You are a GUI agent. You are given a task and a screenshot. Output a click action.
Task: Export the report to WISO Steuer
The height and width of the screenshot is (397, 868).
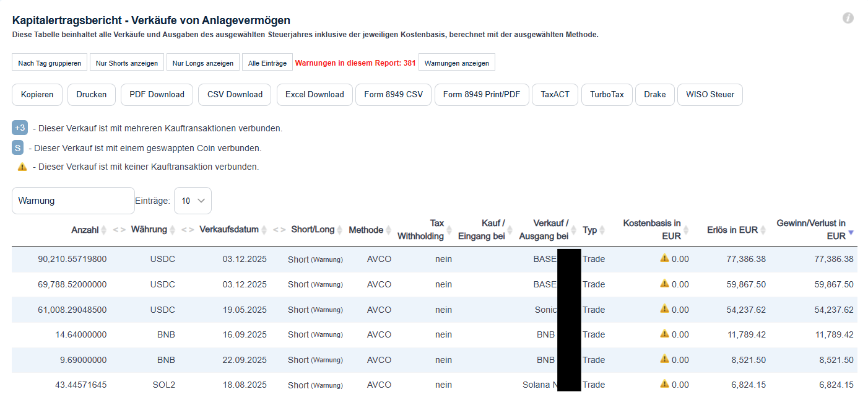(710, 94)
